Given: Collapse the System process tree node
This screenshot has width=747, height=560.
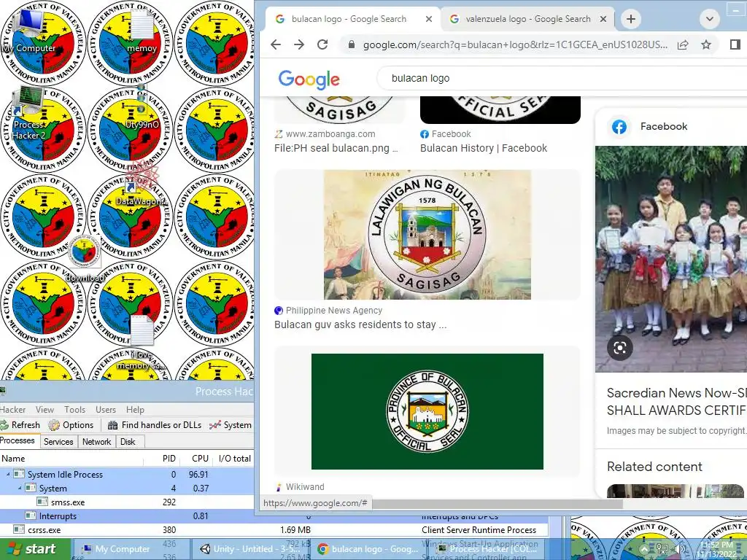Looking at the screenshot, I should 20,488.
